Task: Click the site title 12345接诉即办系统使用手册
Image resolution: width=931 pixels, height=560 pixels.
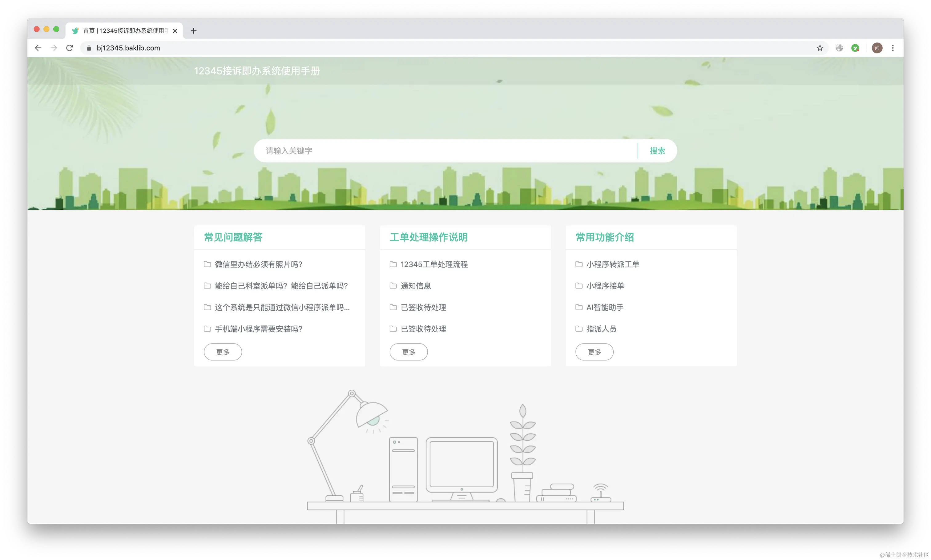Action: (257, 71)
